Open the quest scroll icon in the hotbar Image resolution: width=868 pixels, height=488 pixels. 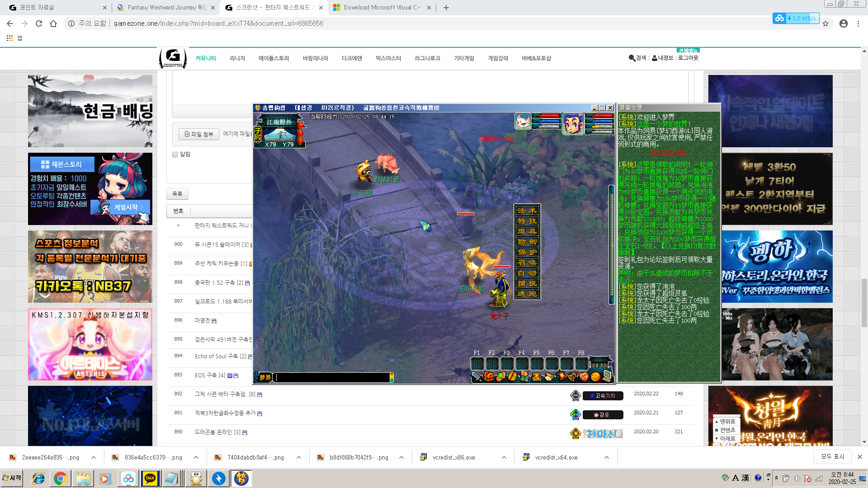point(549,377)
